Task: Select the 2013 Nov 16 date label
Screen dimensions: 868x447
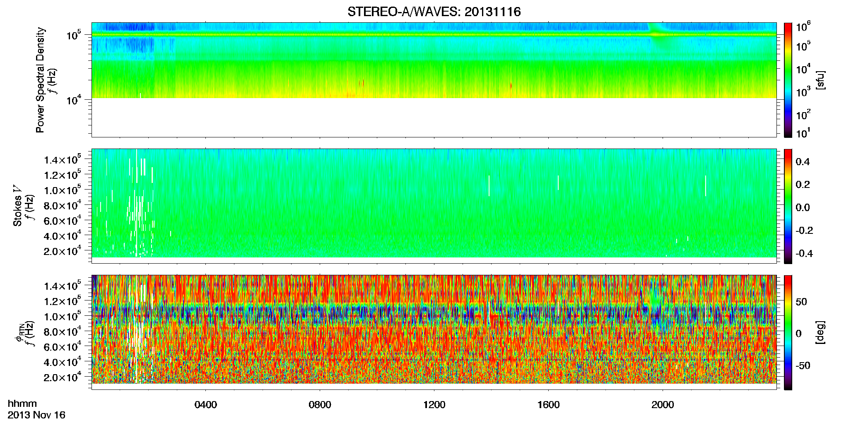Action: (36, 415)
